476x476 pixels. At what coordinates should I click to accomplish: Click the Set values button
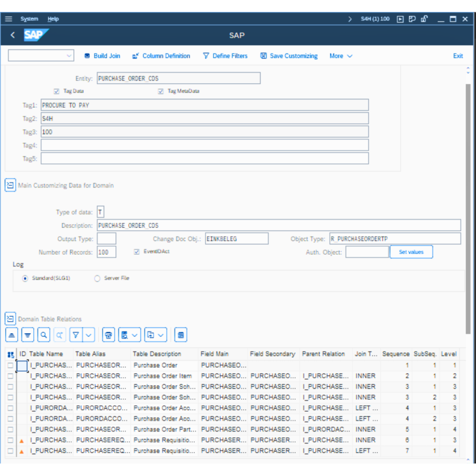(411, 252)
